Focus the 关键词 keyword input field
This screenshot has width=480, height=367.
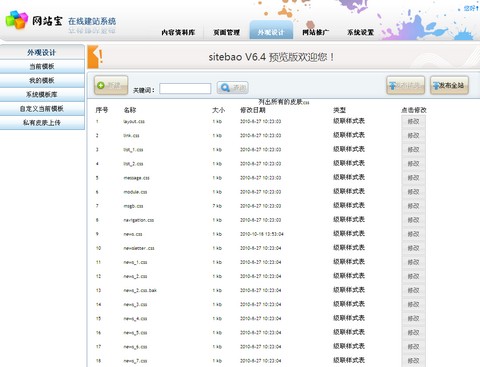[185, 88]
